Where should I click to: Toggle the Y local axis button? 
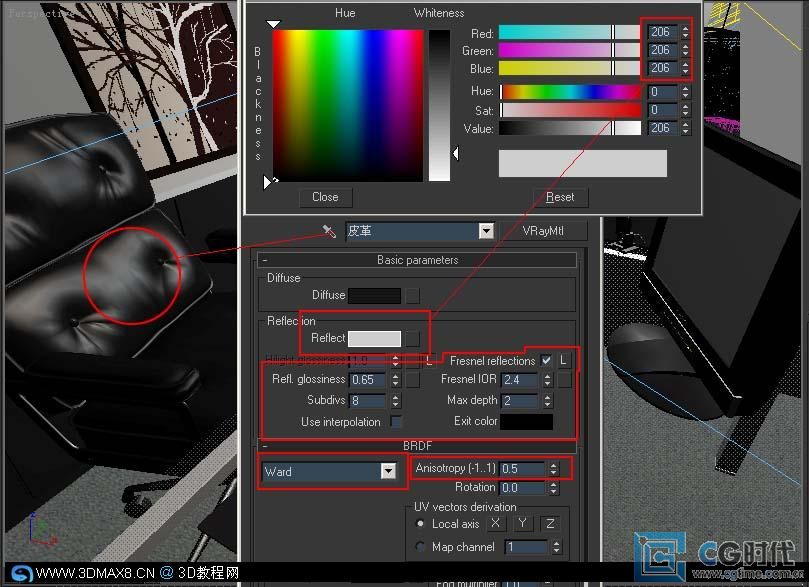[x=523, y=524]
